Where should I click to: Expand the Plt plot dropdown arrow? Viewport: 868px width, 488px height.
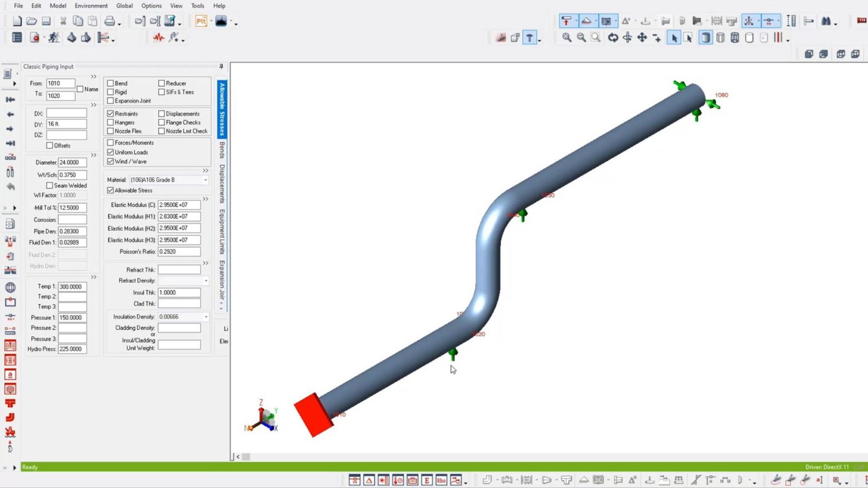click(212, 22)
